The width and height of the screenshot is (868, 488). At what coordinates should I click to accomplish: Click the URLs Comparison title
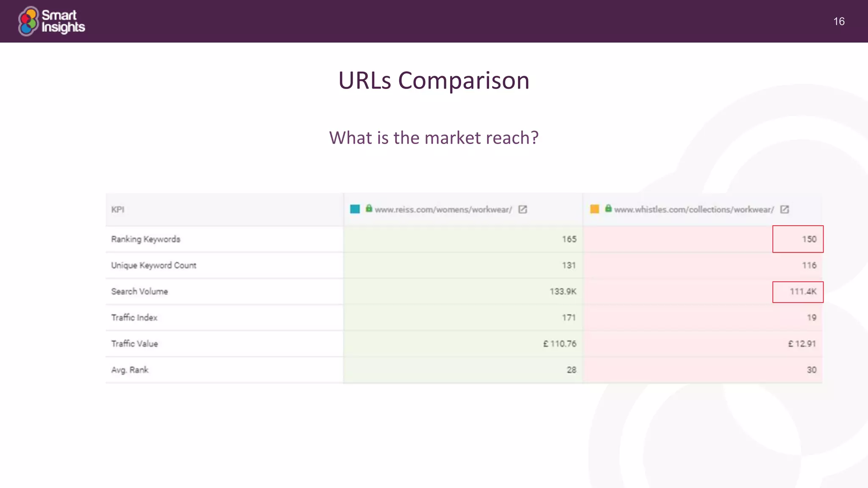(434, 80)
